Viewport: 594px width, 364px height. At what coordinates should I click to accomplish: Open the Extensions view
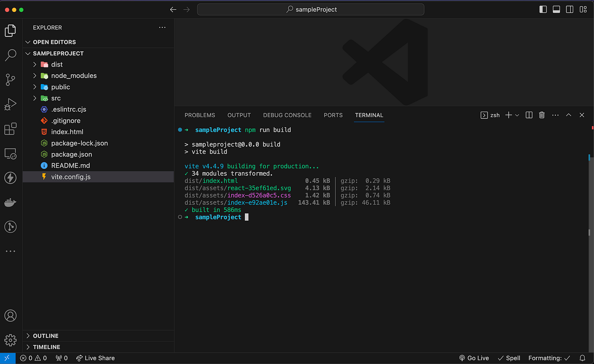coord(11,129)
